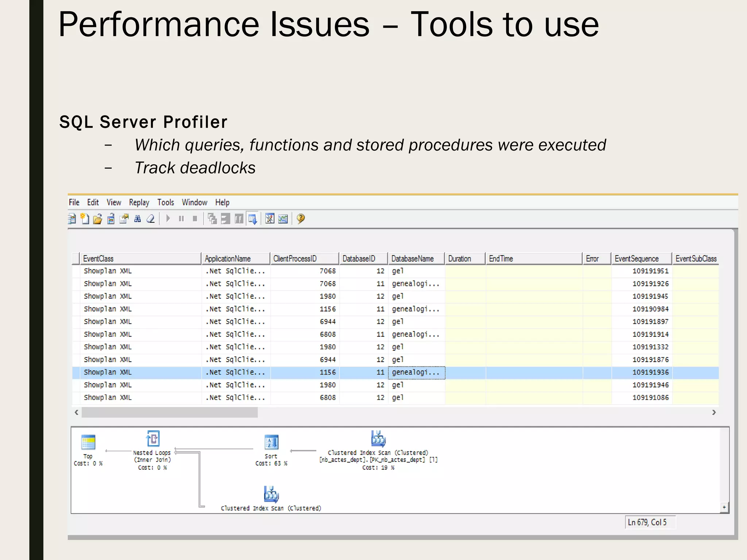Clear the trace window with the eraser icon
747x560 pixels.
[x=151, y=219]
